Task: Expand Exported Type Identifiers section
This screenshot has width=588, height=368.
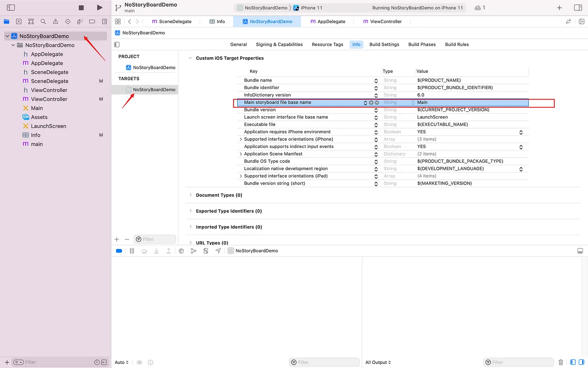Action: click(190, 211)
